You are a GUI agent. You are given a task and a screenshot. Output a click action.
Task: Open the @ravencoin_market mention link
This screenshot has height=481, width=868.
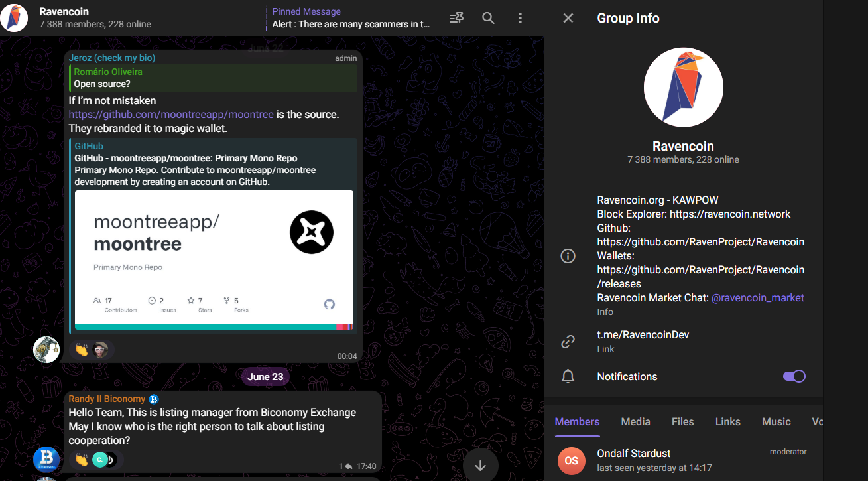pos(758,297)
